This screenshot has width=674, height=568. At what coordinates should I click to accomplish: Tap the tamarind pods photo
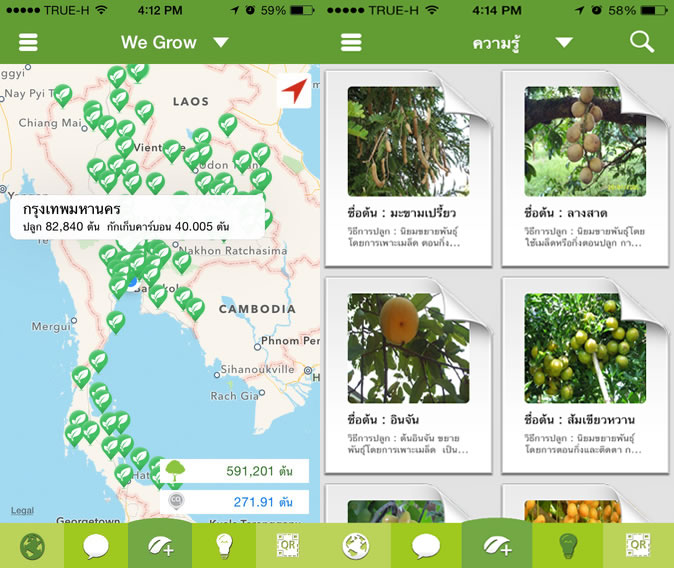tap(408, 141)
